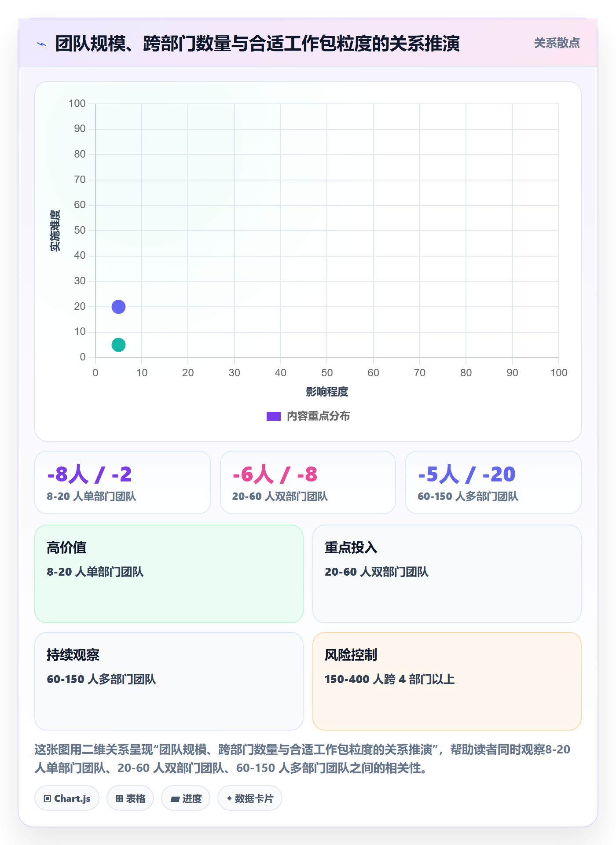Image resolution: width=616 pixels, height=845 pixels.
Task: Open the 持续观察 quadrant card
Action: pos(169,681)
